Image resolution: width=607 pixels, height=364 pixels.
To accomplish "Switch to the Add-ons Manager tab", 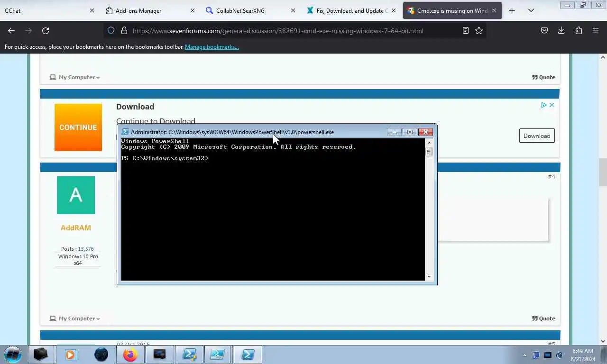I will click(145, 10).
